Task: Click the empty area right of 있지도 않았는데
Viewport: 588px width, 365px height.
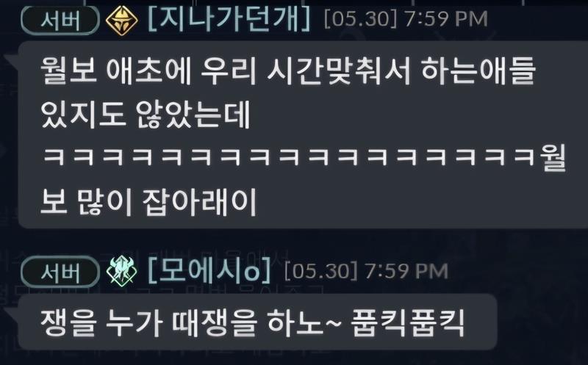Action: [412, 114]
